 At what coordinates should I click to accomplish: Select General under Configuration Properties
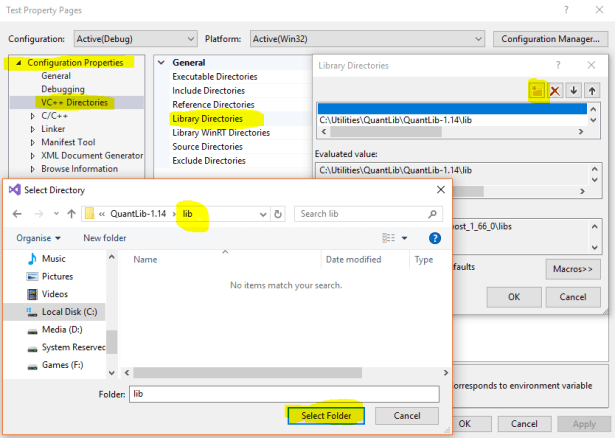56,76
